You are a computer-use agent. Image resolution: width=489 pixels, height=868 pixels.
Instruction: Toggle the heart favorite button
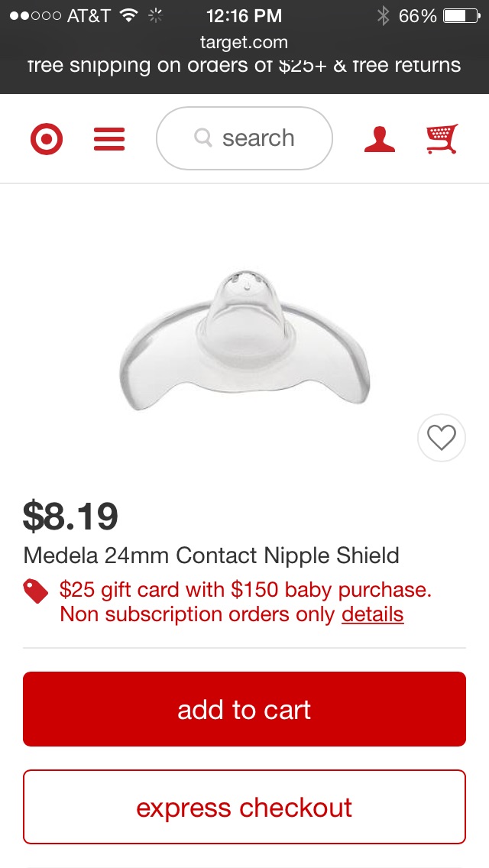click(442, 438)
